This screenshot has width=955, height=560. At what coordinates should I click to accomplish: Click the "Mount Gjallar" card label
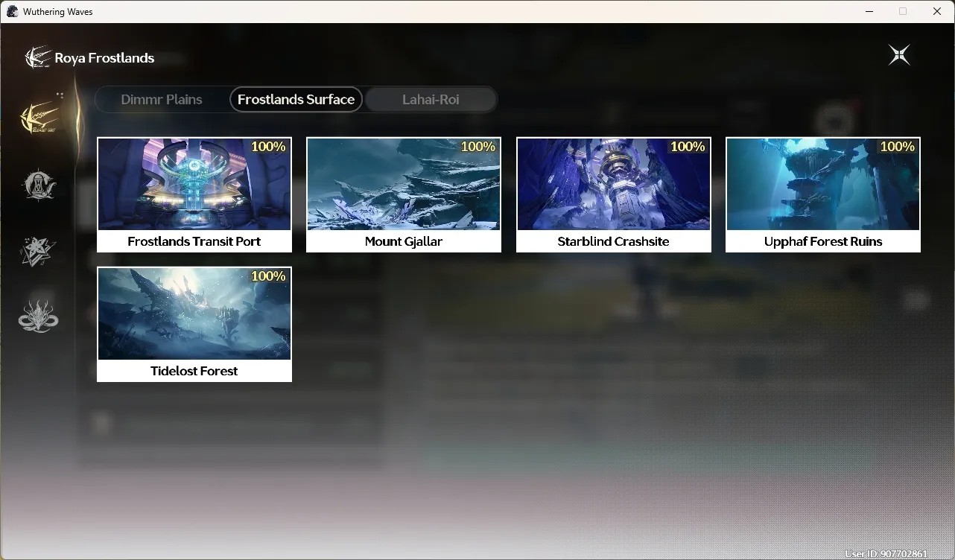pos(404,241)
